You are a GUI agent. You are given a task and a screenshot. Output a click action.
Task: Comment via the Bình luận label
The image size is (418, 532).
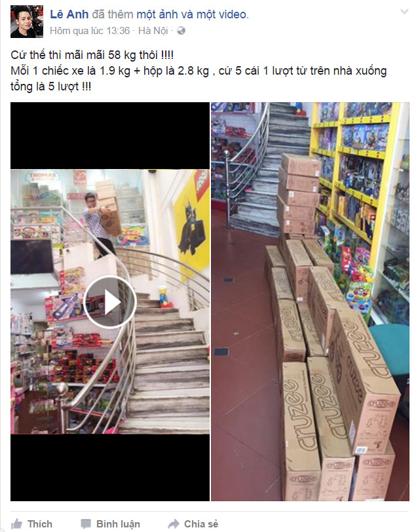(118, 524)
